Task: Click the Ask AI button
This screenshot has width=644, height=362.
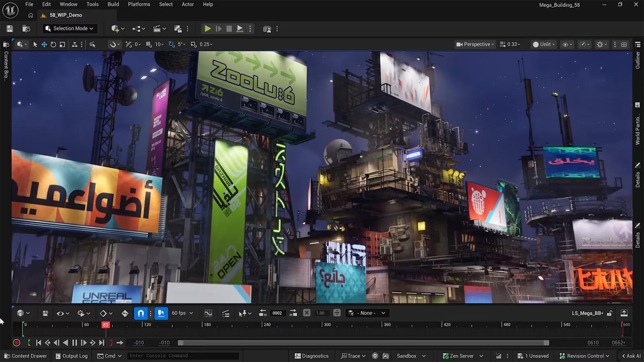Action: pyautogui.click(x=631, y=356)
